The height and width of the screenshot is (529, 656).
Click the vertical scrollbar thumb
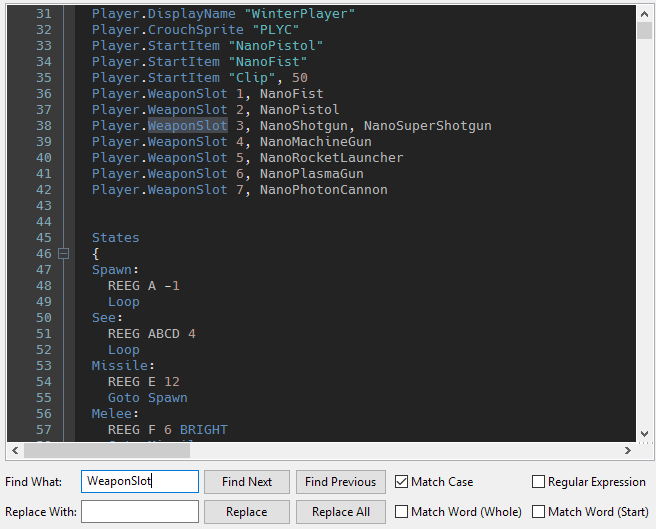click(x=645, y=29)
